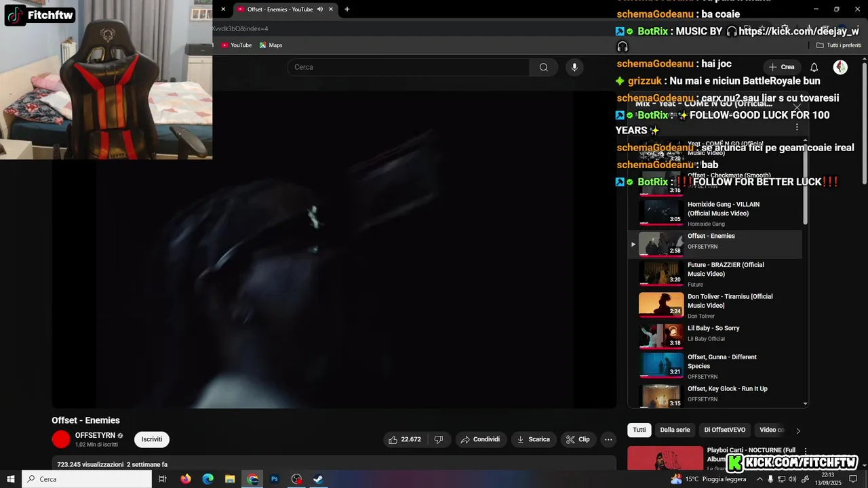868x488 pixels.
Task: Click the Clip button
Action: (578, 439)
